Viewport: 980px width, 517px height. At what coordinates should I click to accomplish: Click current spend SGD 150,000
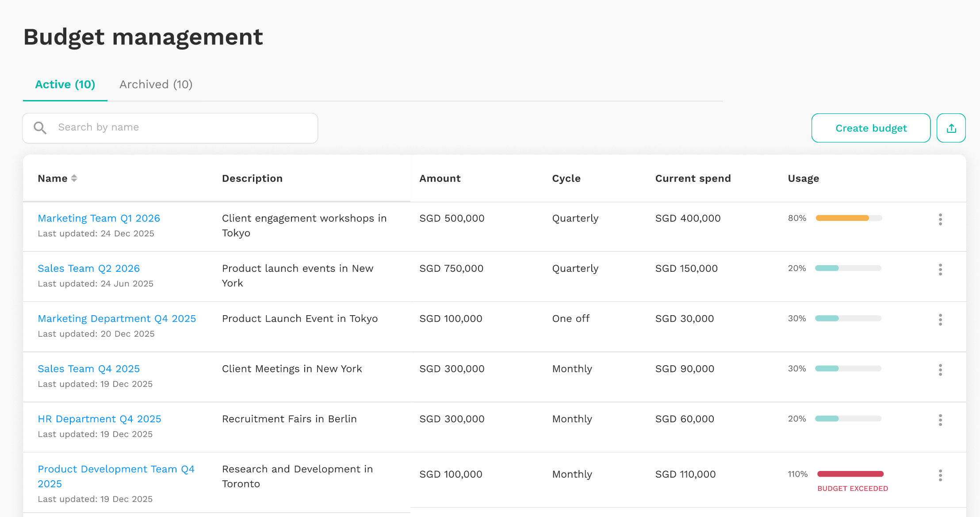[686, 268]
